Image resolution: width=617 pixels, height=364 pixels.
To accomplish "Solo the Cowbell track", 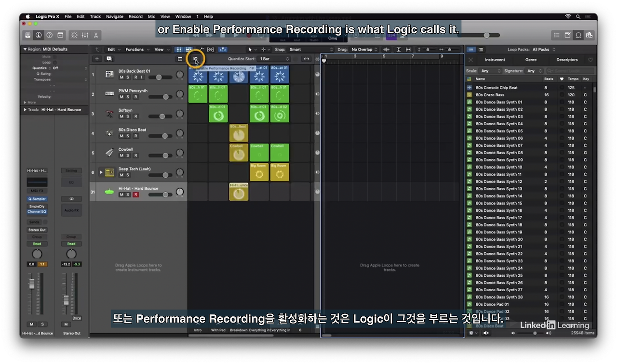I will pos(128,156).
